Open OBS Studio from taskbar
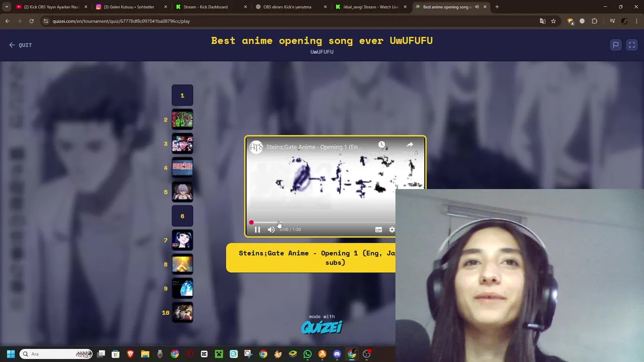 coord(367,354)
